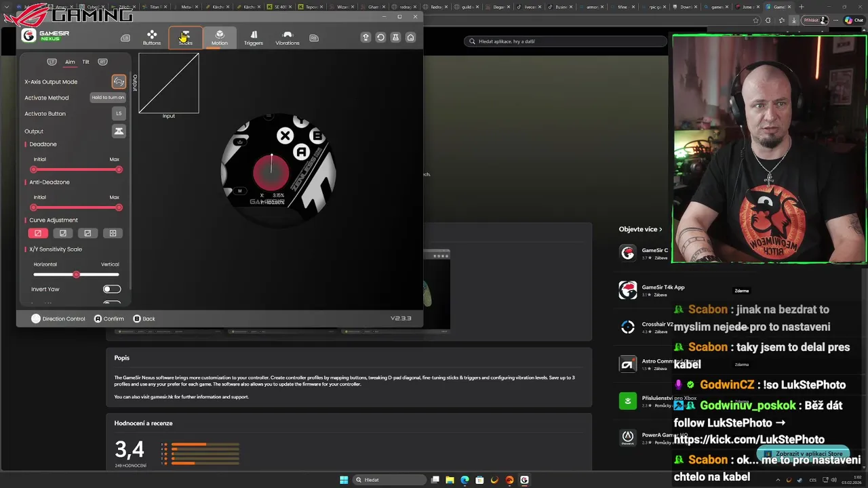The width and height of the screenshot is (868, 488).
Task: Toggle the Invert Yaw switch
Action: (x=112, y=289)
